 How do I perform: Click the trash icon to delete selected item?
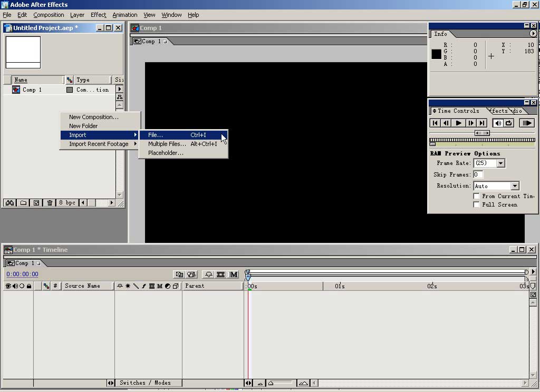[50, 203]
